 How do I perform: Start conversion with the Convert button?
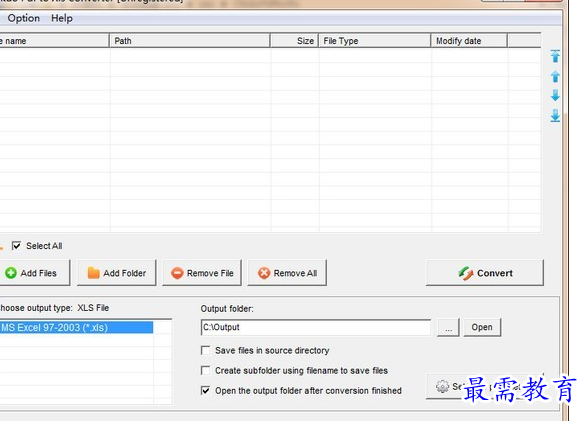[x=485, y=273]
